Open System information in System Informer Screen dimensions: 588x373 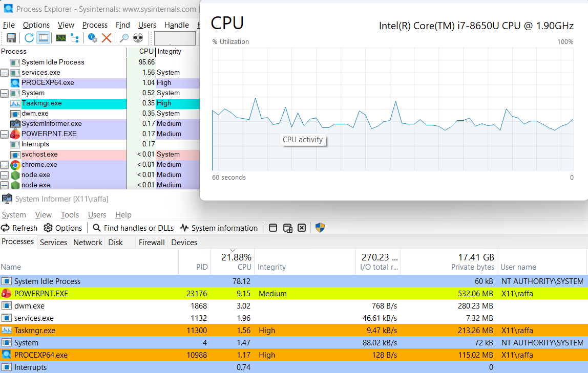pos(219,228)
